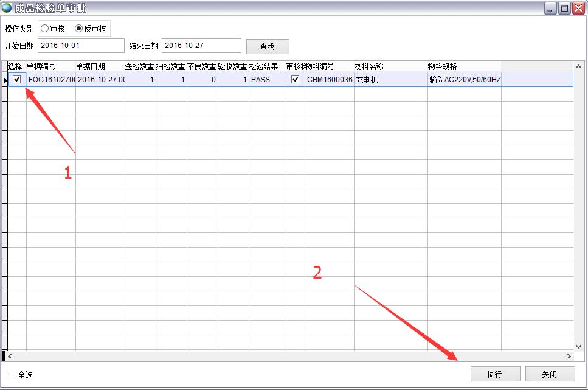Click the globe app icon in title bar

coord(7,8)
